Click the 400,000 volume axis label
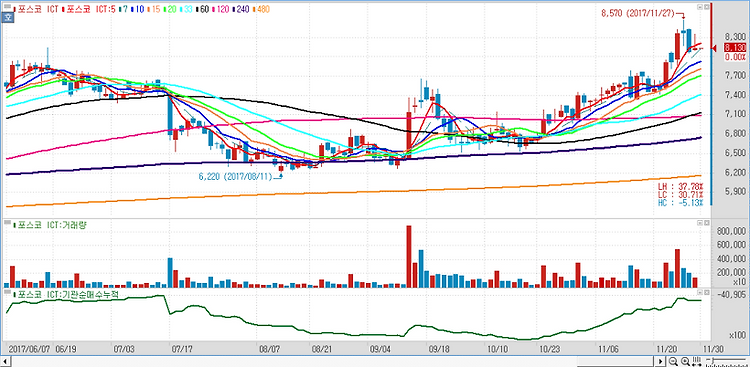This screenshot has height=367, width=750. coord(731,259)
